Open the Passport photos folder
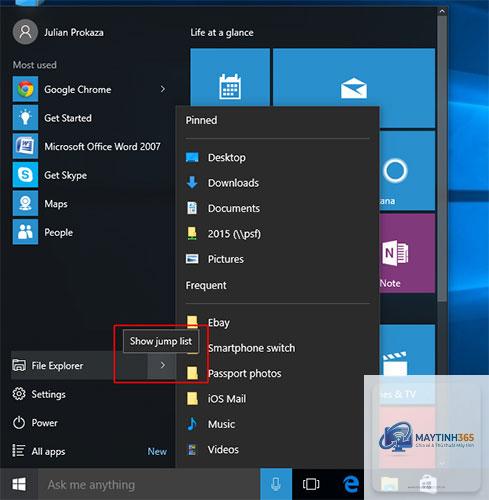The width and height of the screenshot is (489, 500). (277, 373)
